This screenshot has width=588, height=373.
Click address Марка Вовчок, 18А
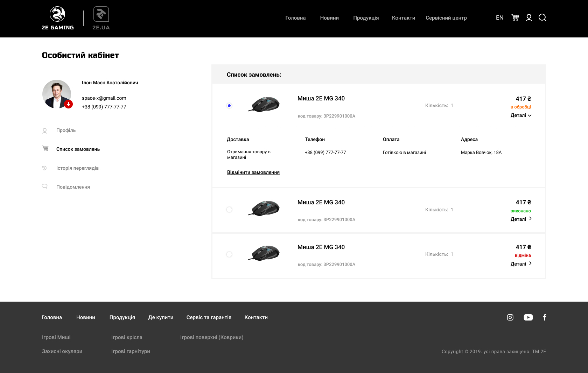click(481, 152)
